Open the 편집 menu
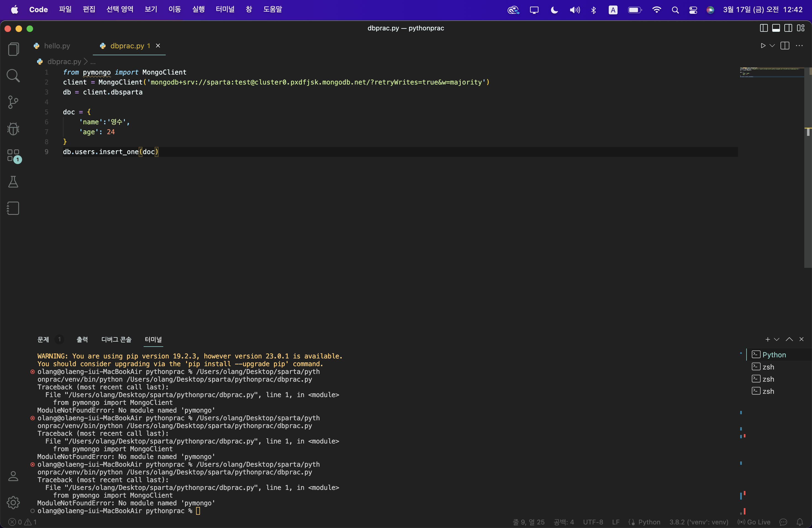 point(89,10)
